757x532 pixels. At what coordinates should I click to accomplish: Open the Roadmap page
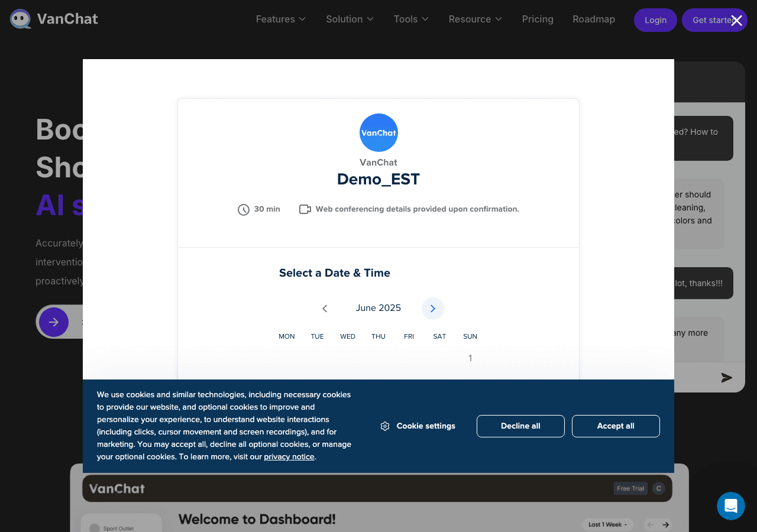pos(594,20)
